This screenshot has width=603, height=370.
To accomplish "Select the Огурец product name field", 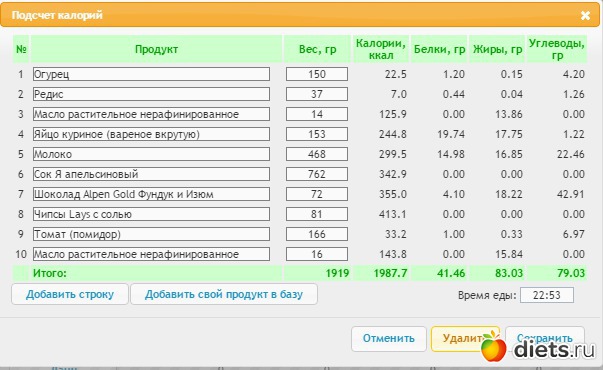I will (151, 74).
